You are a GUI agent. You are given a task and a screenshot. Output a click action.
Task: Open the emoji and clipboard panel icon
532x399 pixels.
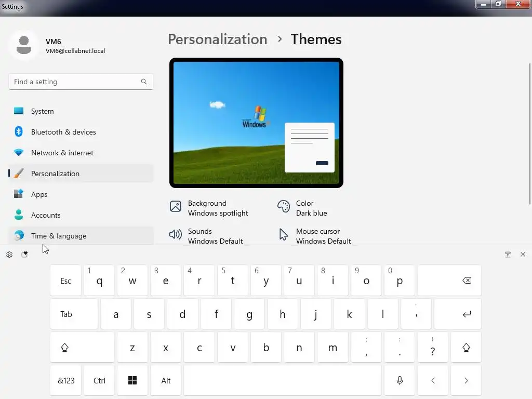pyautogui.click(x=24, y=255)
